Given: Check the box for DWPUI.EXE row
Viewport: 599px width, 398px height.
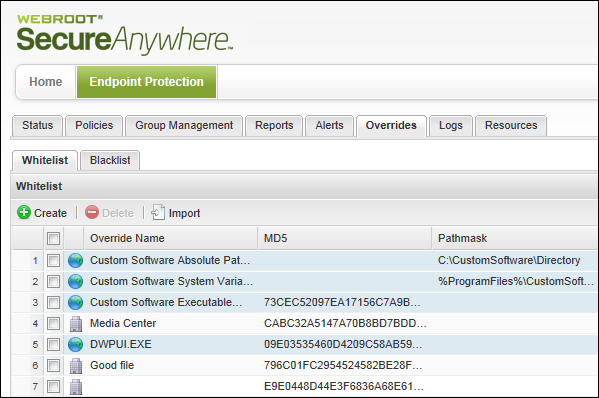Looking at the screenshot, I should click(x=53, y=345).
